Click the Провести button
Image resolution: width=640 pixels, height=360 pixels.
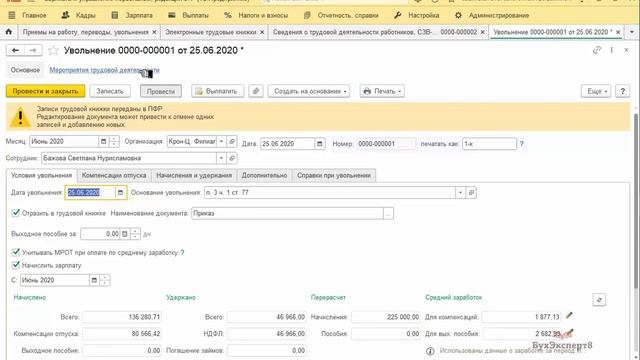coord(161,91)
